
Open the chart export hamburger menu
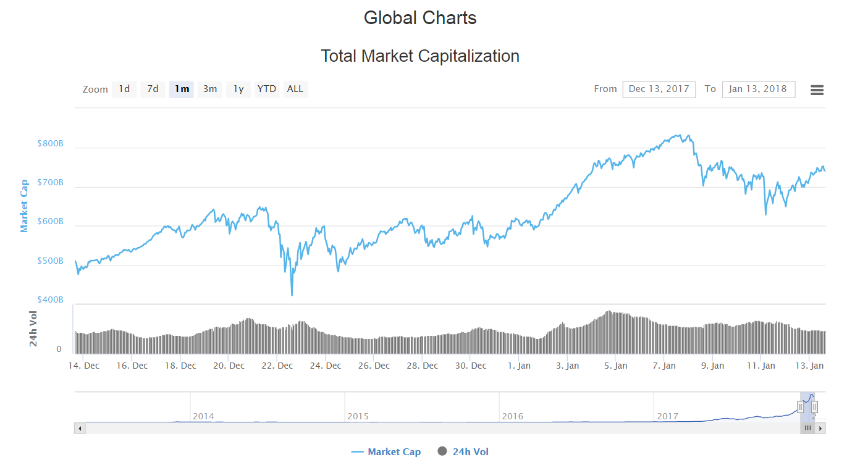pyautogui.click(x=817, y=90)
